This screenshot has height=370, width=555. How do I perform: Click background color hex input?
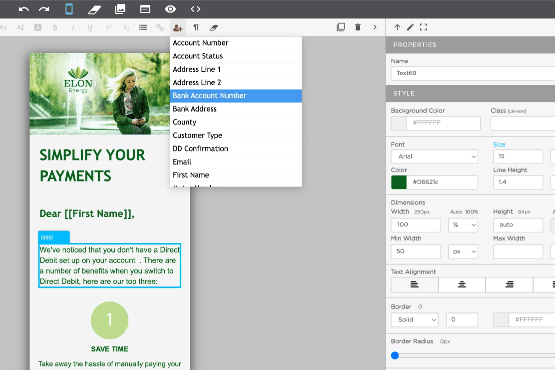pos(444,123)
